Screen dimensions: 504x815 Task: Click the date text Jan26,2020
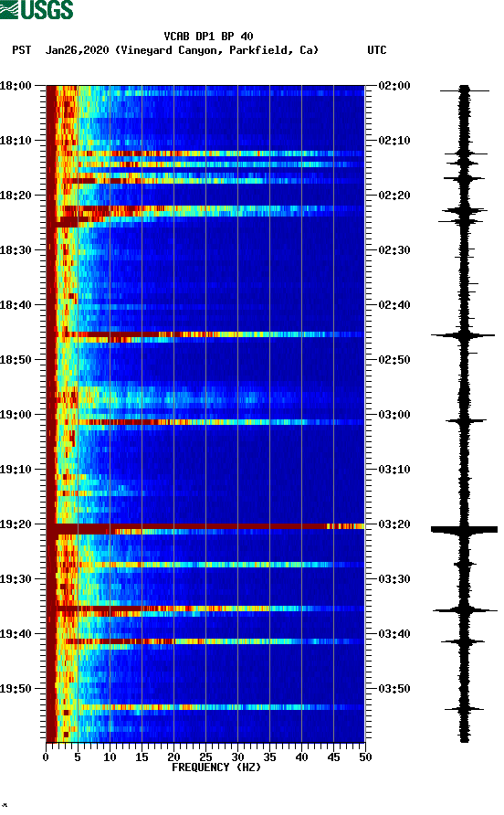click(77, 50)
